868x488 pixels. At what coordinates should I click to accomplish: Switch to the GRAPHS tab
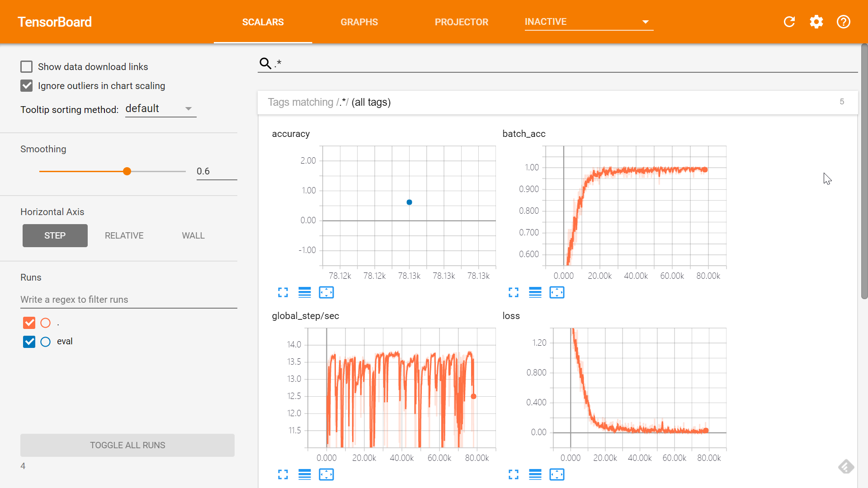pyautogui.click(x=359, y=22)
